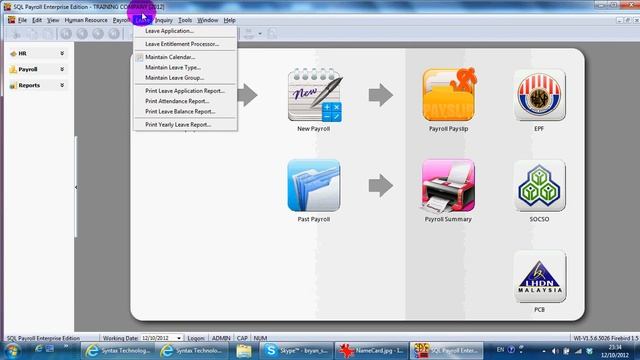The height and width of the screenshot is (360, 640).
Task: Click the CAP indicator in status bar
Action: (x=242, y=338)
